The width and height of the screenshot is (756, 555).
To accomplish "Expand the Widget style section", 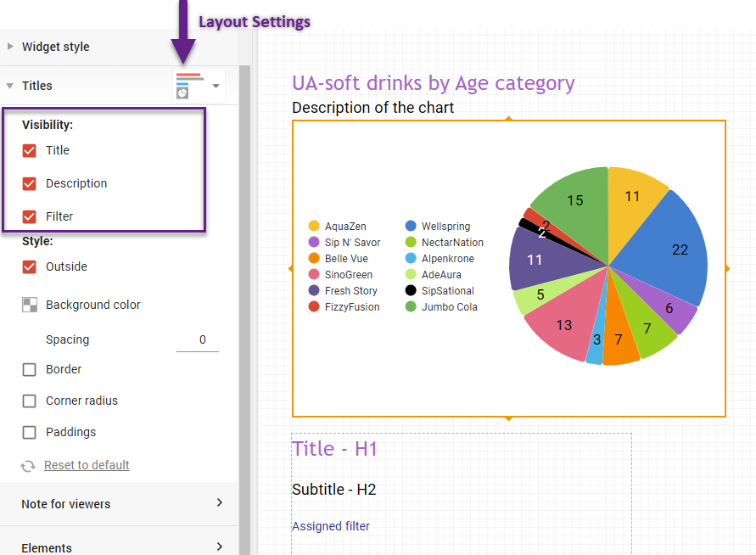I will point(10,47).
